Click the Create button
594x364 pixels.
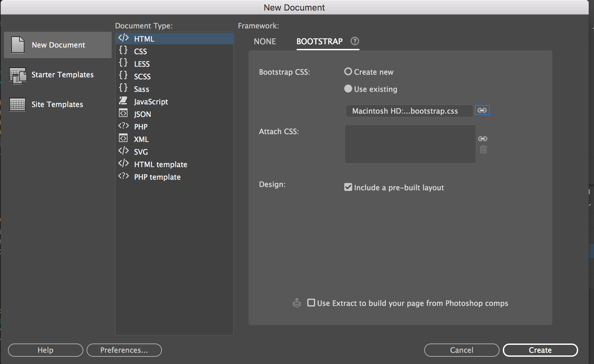(x=540, y=350)
